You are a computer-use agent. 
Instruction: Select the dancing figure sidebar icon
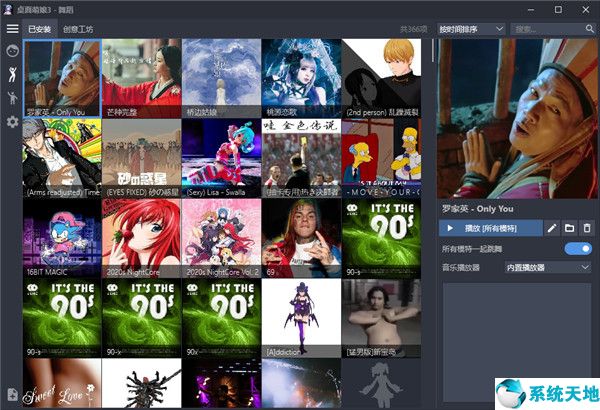pyautogui.click(x=13, y=74)
